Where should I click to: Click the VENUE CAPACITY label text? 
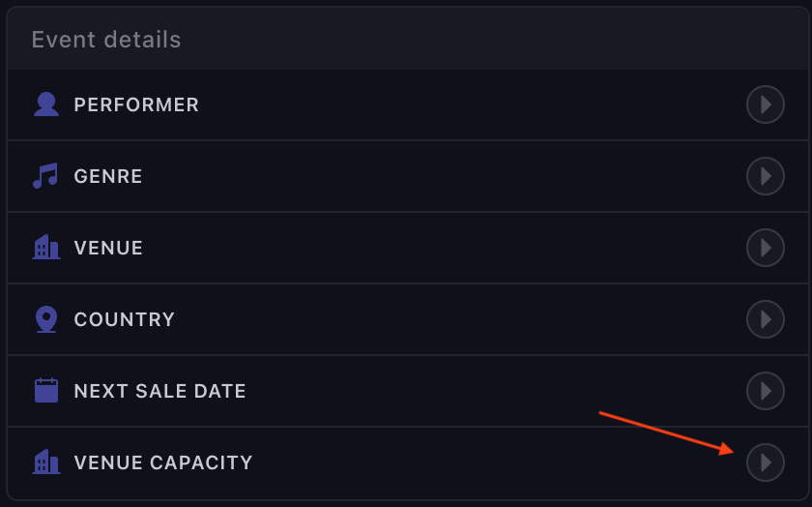pyautogui.click(x=163, y=462)
